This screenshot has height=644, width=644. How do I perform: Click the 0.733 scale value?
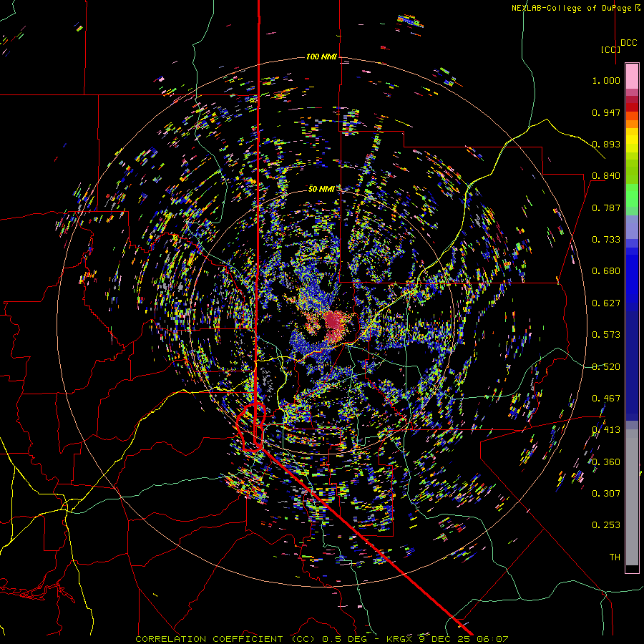click(x=606, y=240)
